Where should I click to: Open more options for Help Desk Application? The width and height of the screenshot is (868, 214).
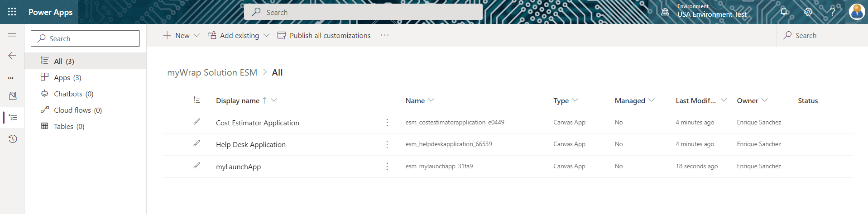coord(387,144)
